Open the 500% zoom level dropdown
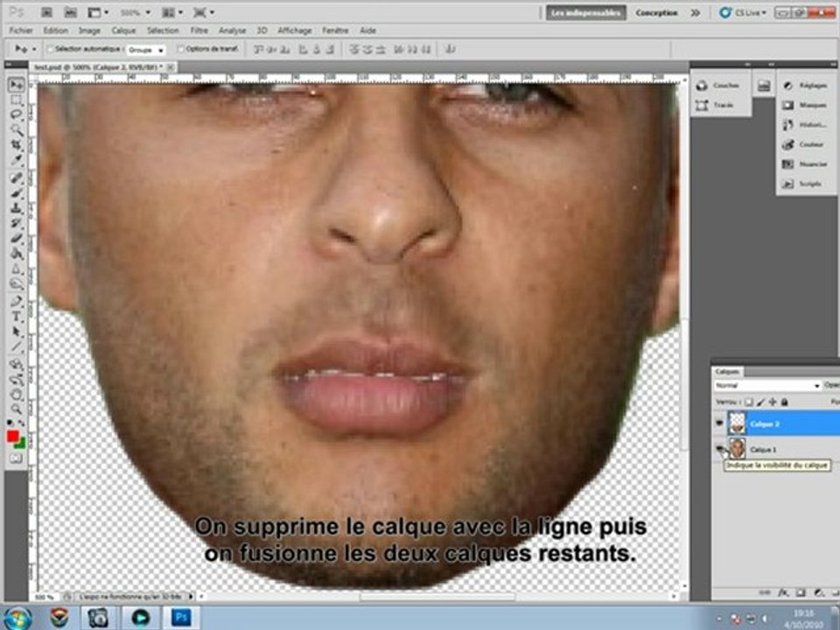The width and height of the screenshot is (840, 630). [135, 12]
